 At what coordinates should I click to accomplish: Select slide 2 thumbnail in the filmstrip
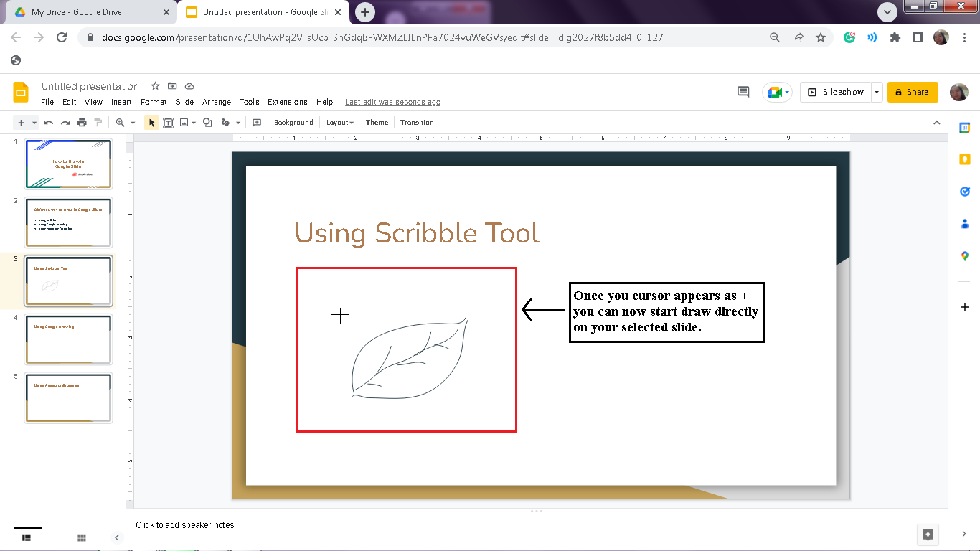tap(68, 222)
